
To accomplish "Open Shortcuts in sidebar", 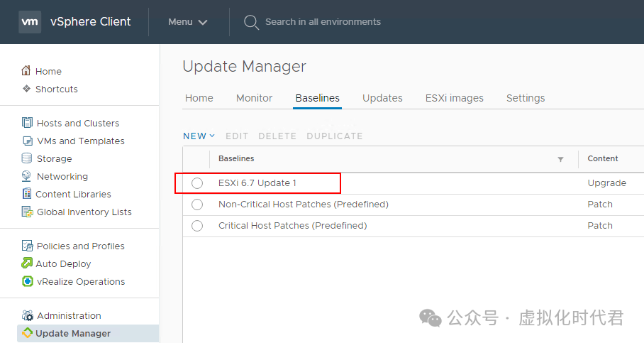I will (x=56, y=89).
